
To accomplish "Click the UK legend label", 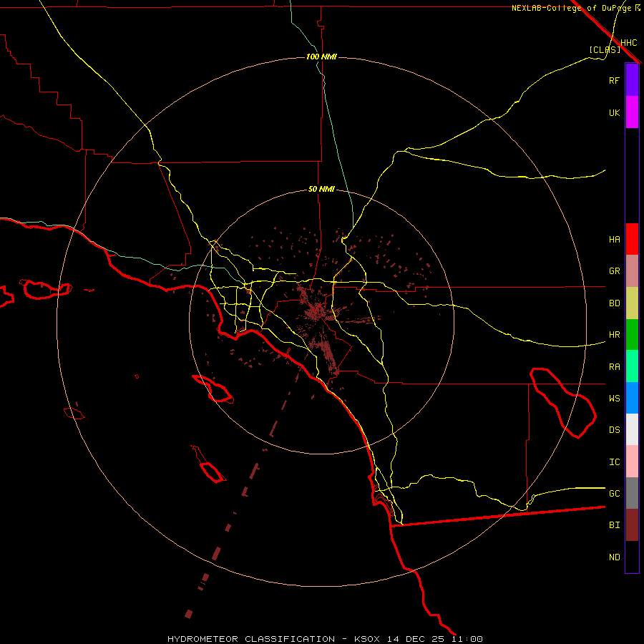I will tap(614, 112).
